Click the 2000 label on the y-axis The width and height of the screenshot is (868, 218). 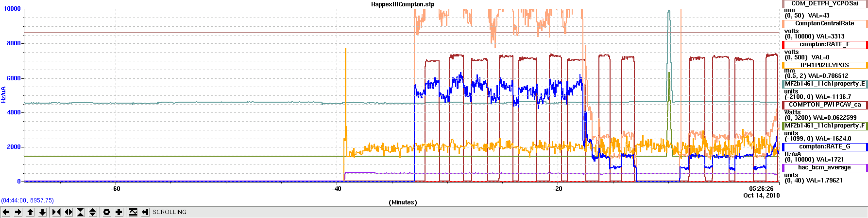click(x=14, y=147)
